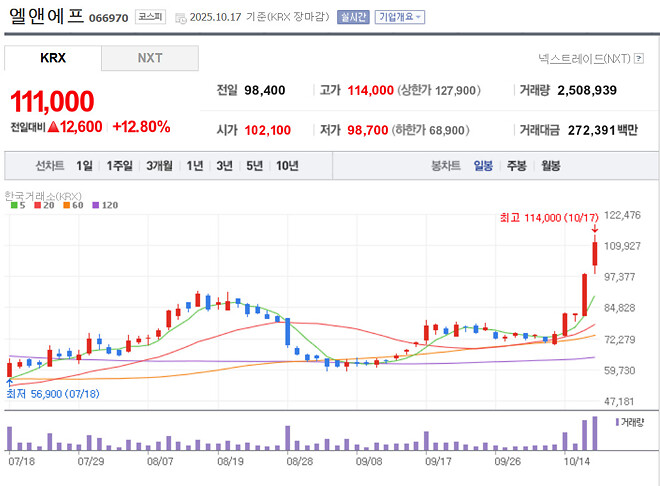This screenshot has height=486, width=660.
Task: Click the large blue candlestick near 08/28
Action: click(x=288, y=332)
